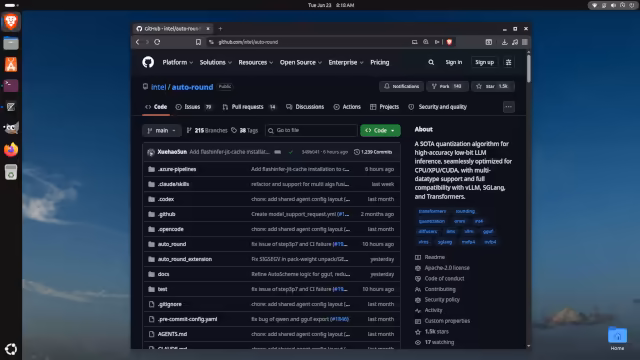Viewport: 640px width, 360px height.
Task: Open the Discussions tab
Action: point(305,107)
